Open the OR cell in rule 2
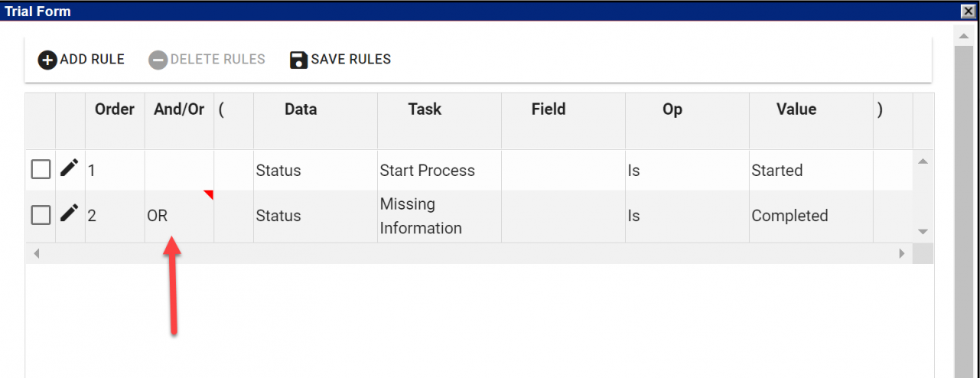 pyautogui.click(x=178, y=217)
